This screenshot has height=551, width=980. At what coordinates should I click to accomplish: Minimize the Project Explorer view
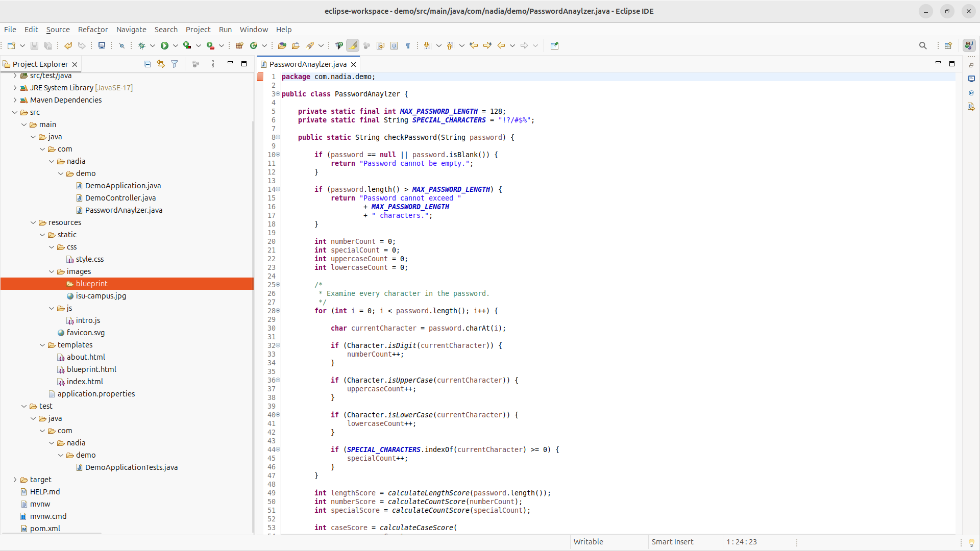click(x=230, y=63)
